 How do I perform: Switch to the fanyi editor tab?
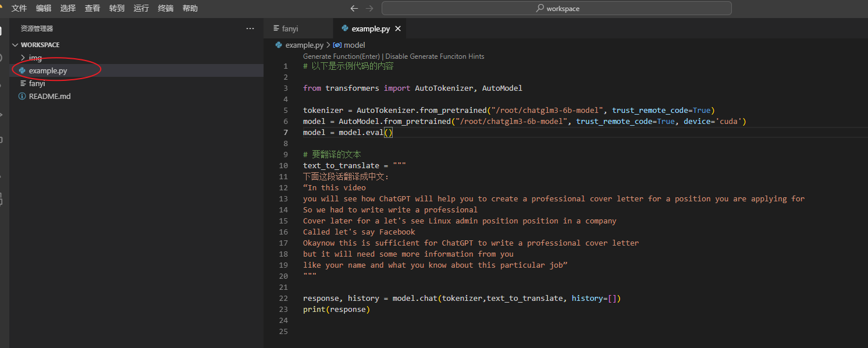[x=290, y=29]
